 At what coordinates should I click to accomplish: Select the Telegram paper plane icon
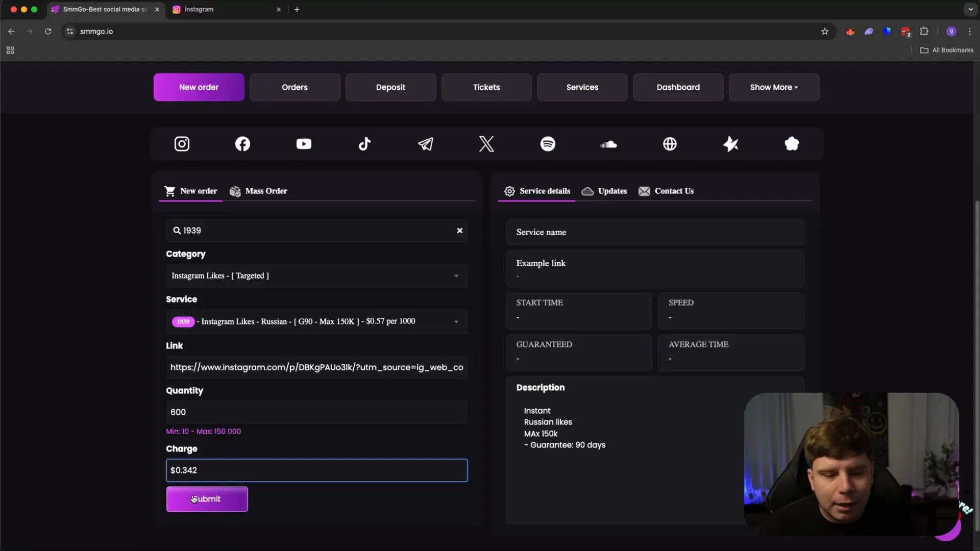(426, 144)
